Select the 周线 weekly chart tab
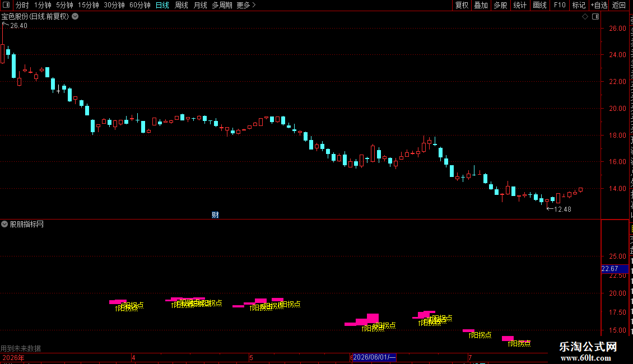Image resolution: width=633 pixels, height=364 pixels. pos(181,5)
